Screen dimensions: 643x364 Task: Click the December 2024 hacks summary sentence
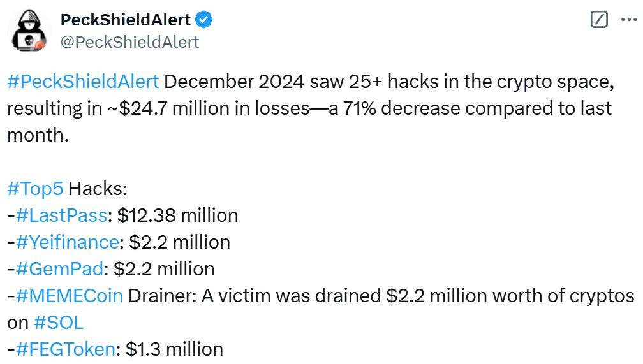tap(311, 108)
